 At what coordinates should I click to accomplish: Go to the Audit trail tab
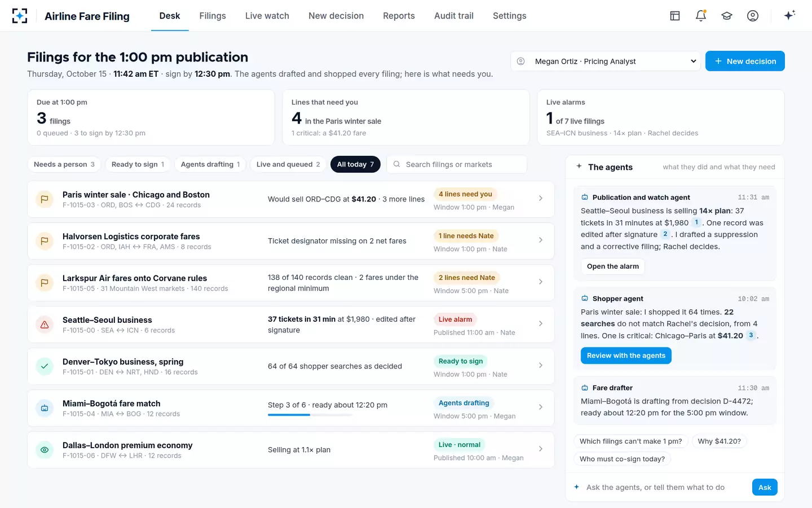[x=454, y=16]
